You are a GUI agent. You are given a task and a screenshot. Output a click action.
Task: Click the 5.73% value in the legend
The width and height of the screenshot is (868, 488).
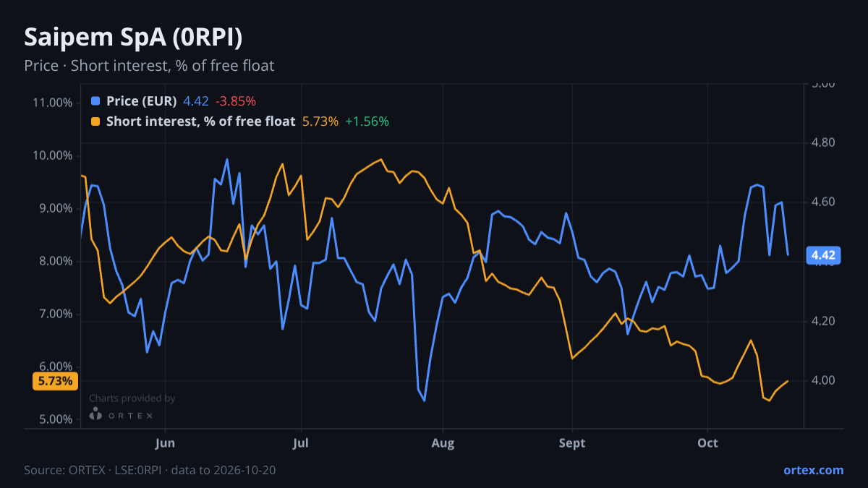click(x=320, y=121)
